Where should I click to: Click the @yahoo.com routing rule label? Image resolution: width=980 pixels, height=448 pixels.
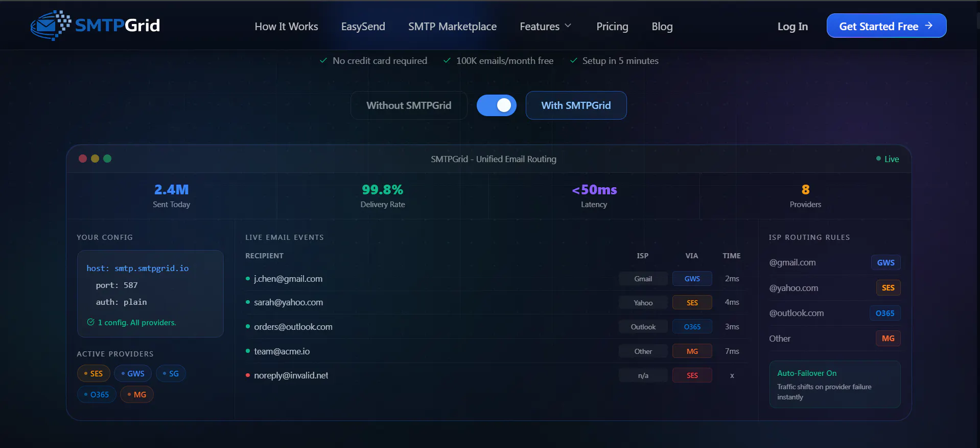click(794, 288)
